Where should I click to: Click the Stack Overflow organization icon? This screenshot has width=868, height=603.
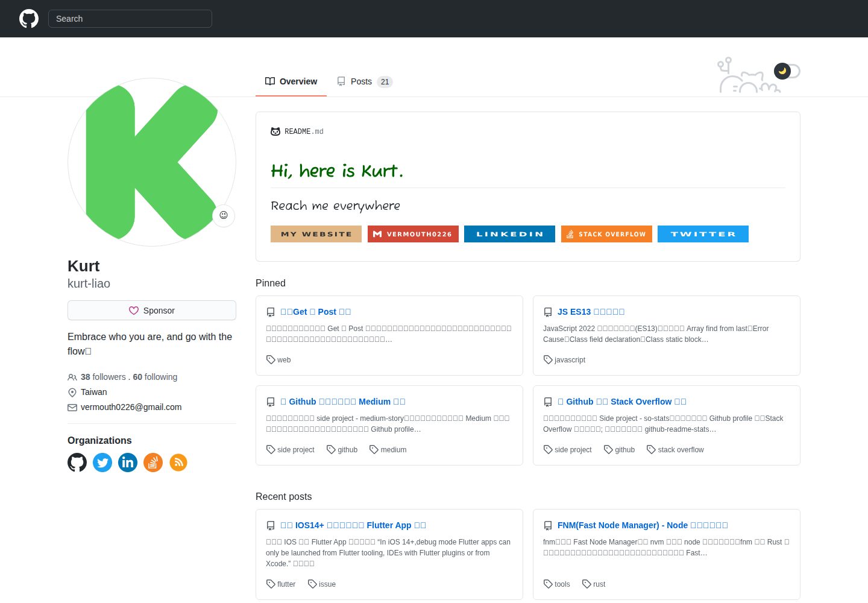click(153, 463)
